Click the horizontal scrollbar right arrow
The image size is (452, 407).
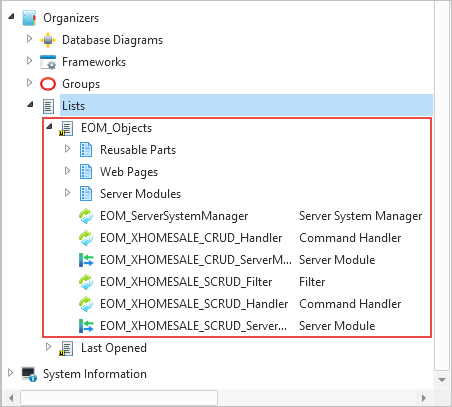click(424, 398)
